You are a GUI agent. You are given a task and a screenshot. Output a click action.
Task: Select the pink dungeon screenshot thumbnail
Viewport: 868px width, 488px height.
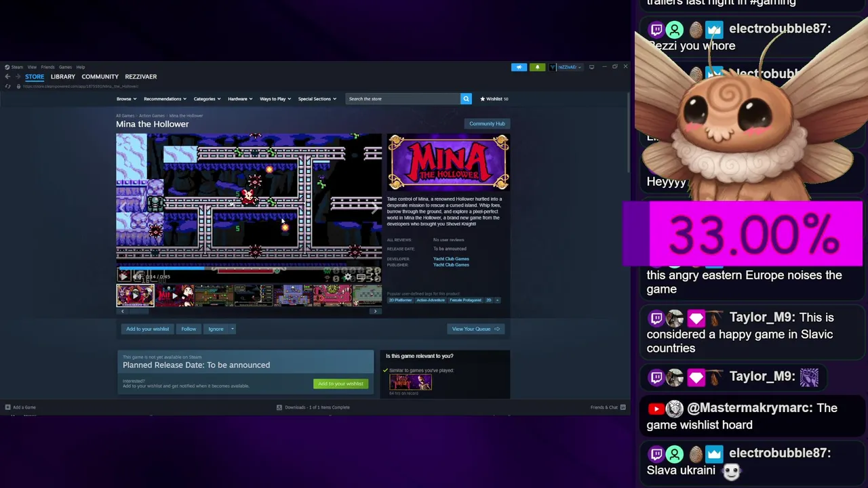coord(332,296)
